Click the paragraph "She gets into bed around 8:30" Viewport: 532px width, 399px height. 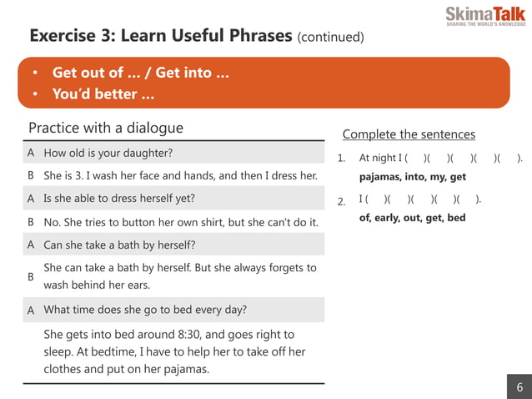[174, 351]
